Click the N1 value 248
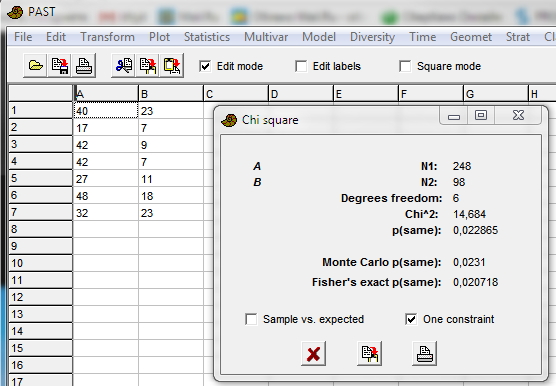Image resolution: width=556 pixels, height=386 pixels. click(462, 166)
